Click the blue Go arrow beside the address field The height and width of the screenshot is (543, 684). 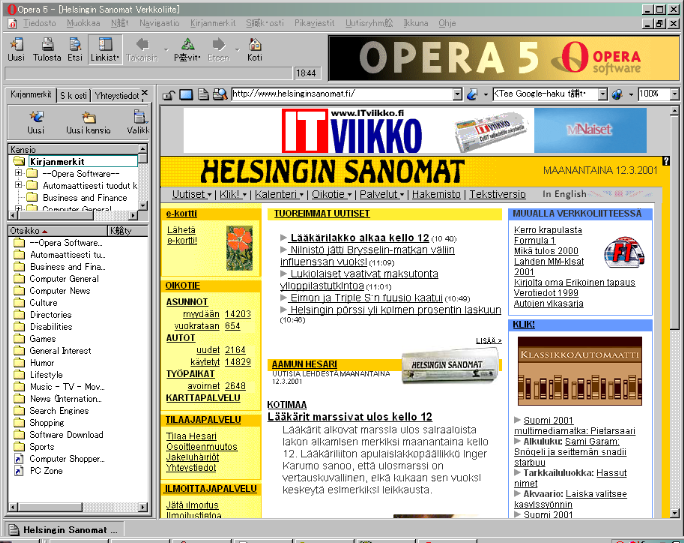tap(472, 94)
